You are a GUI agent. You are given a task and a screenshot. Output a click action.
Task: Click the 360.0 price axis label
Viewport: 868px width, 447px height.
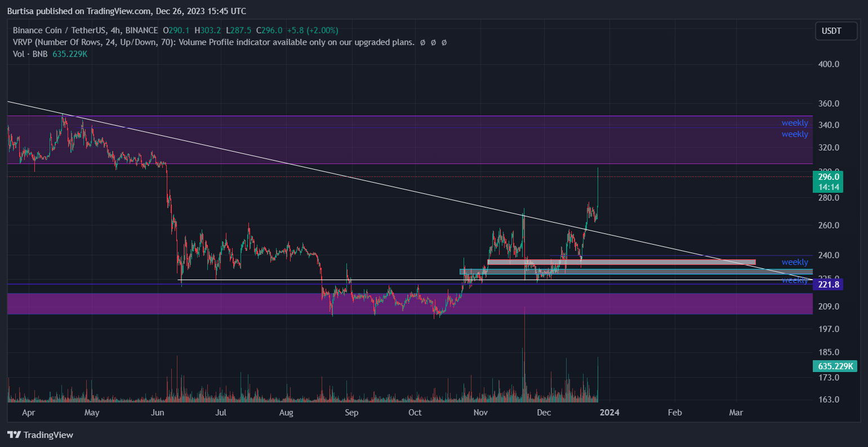[x=829, y=104]
